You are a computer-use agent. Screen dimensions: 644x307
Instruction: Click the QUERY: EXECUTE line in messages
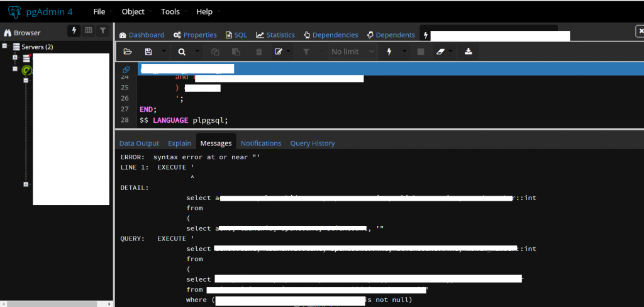[x=157, y=239]
